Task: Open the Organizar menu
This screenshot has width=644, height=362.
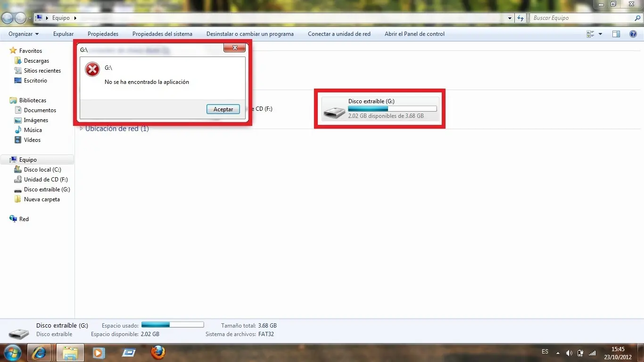Action: tap(24, 34)
